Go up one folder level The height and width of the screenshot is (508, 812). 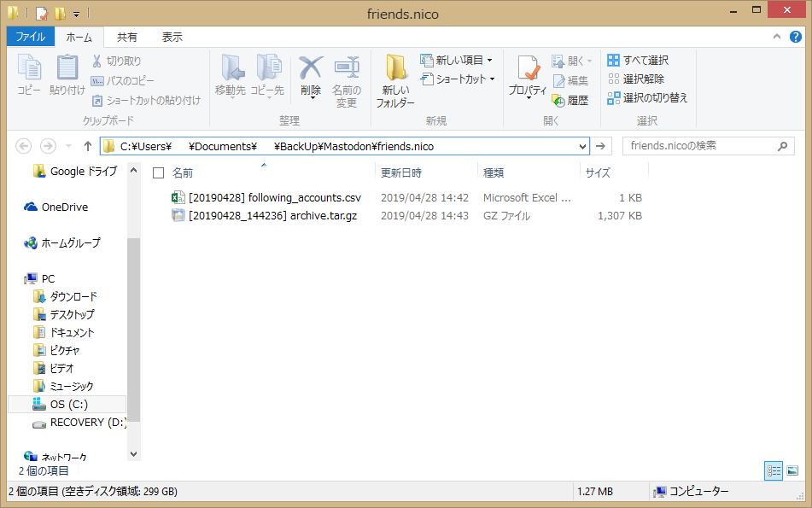[x=87, y=147]
